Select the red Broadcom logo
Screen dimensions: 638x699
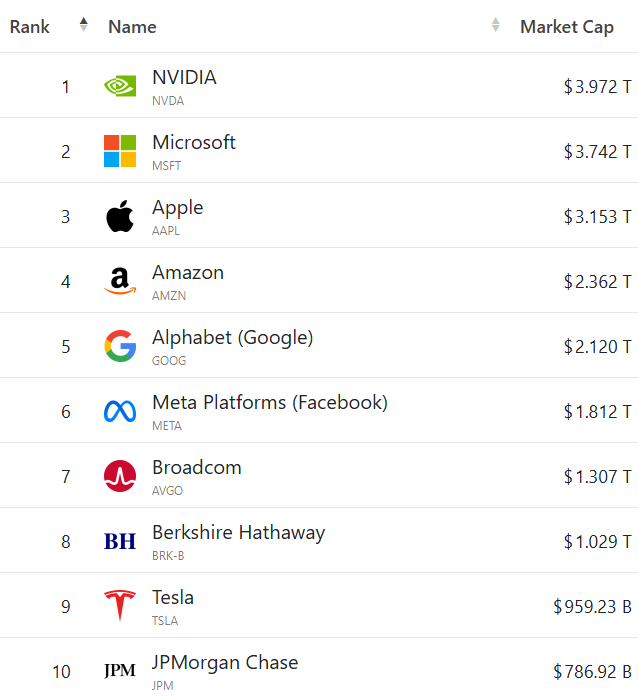(x=120, y=476)
